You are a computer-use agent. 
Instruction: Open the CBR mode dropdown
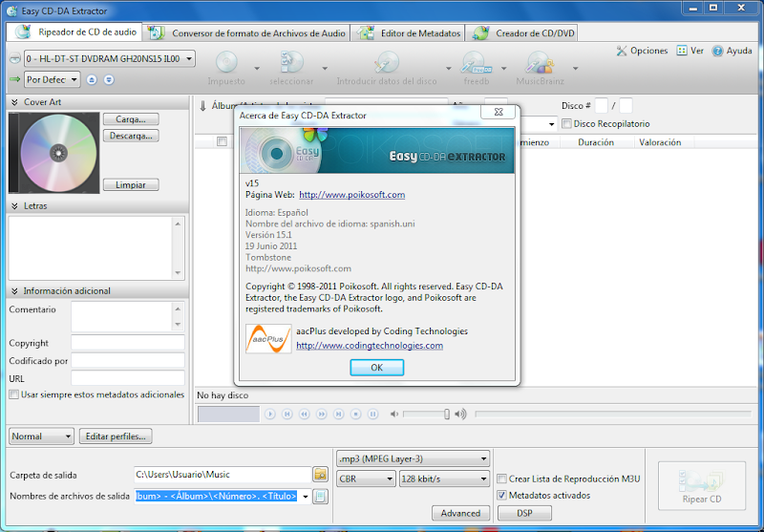tap(366, 479)
